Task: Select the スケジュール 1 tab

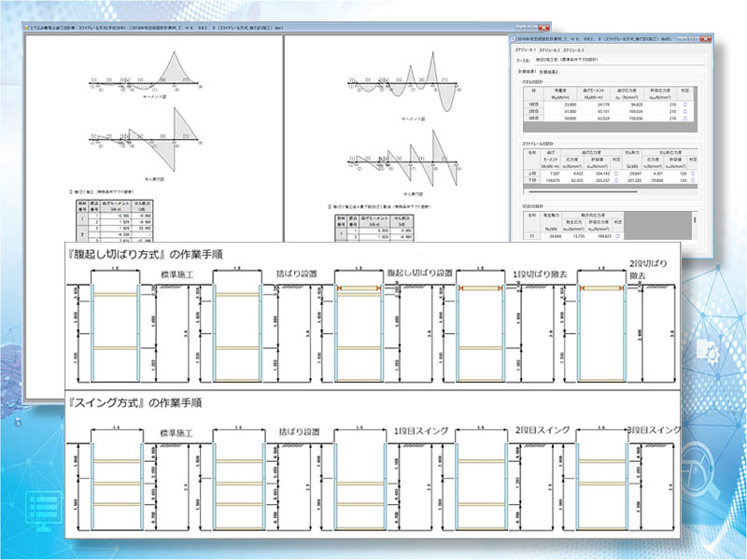Action: 525,50
